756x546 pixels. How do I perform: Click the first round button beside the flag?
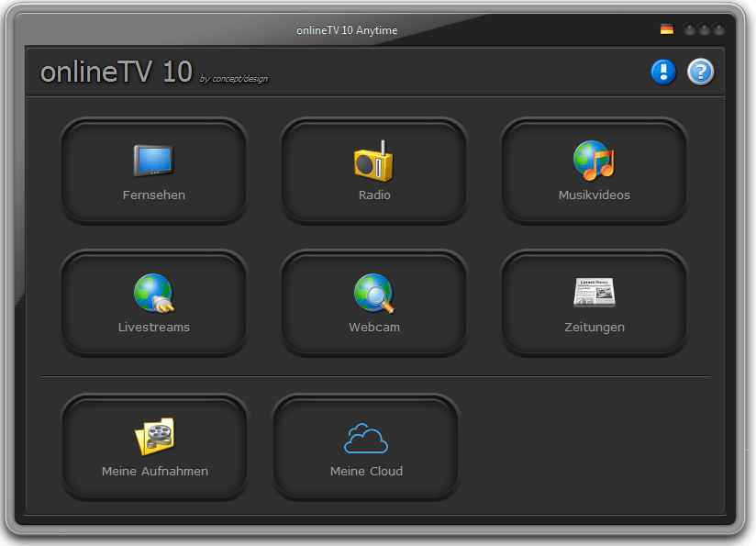tap(690, 30)
